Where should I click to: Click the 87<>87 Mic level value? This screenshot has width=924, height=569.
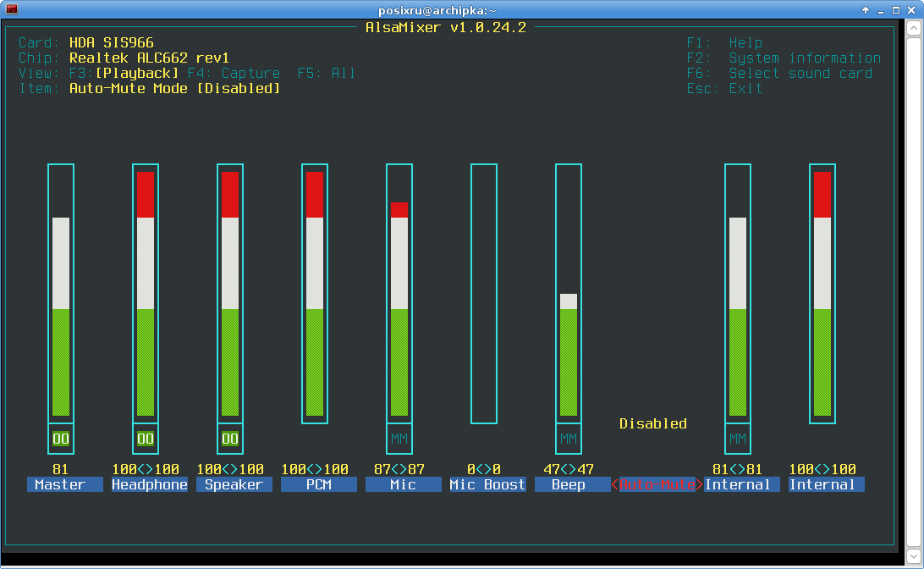(399, 469)
